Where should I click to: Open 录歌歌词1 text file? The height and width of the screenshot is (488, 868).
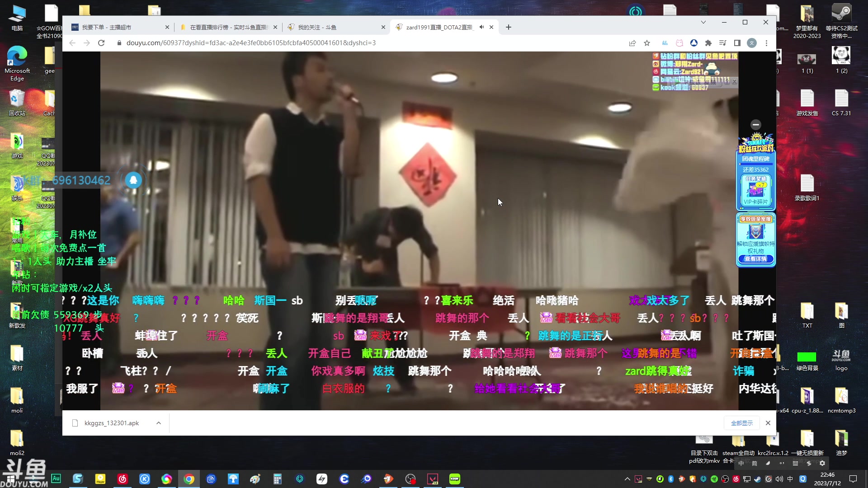click(x=807, y=187)
